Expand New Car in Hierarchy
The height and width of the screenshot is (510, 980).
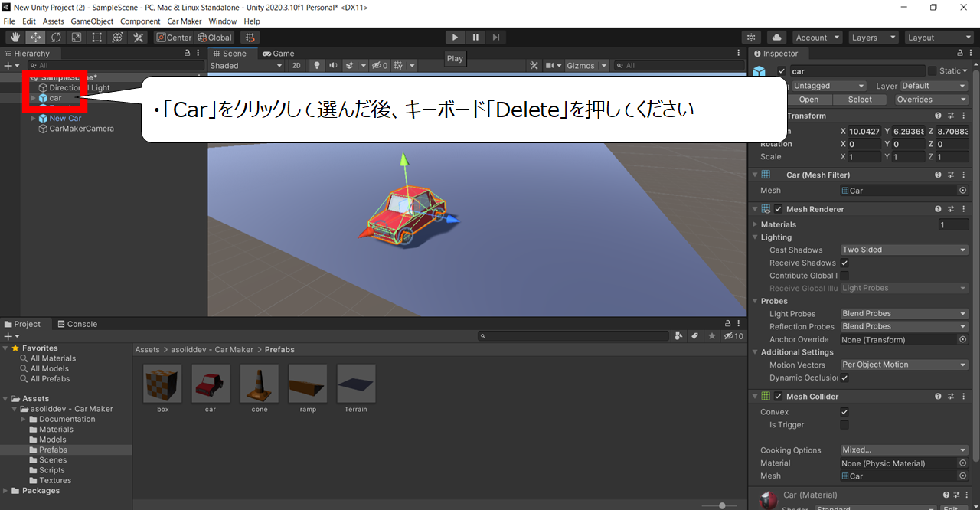point(33,119)
